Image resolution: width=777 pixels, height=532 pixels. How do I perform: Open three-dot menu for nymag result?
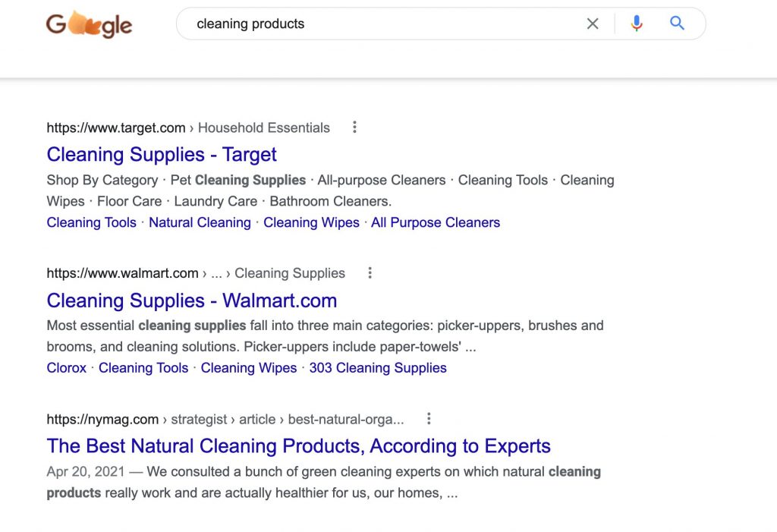pos(429,419)
